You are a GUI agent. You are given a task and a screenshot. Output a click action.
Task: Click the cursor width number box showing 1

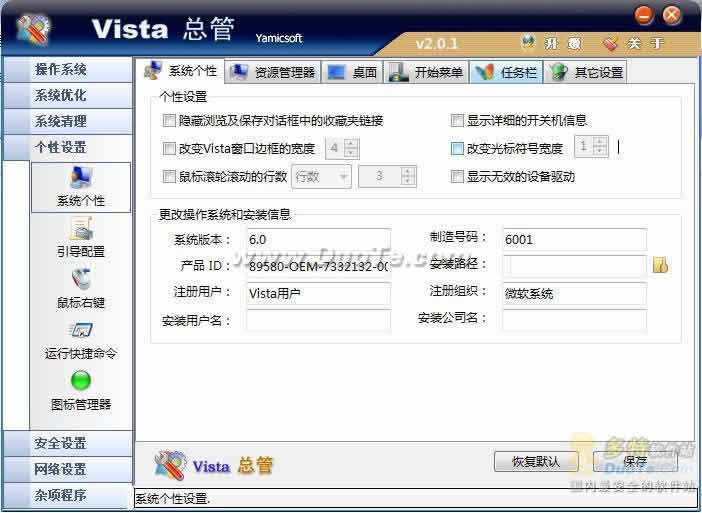pyautogui.click(x=584, y=146)
